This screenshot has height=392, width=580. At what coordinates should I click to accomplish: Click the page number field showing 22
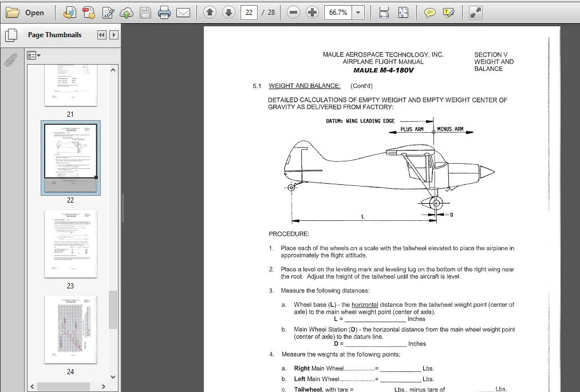point(249,13)
